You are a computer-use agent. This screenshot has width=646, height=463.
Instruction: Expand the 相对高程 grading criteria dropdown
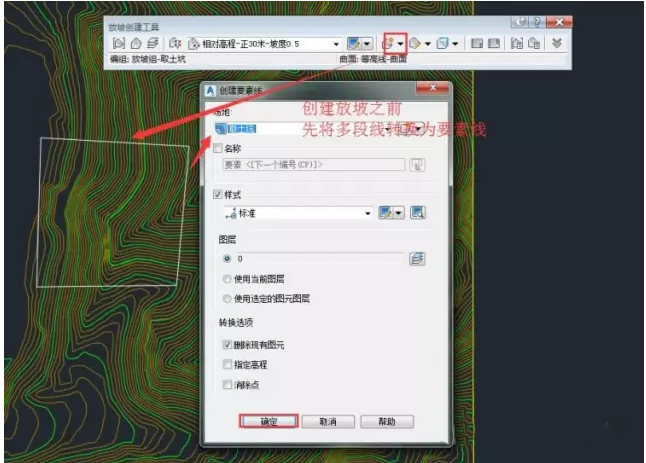[x=336, y=44]
